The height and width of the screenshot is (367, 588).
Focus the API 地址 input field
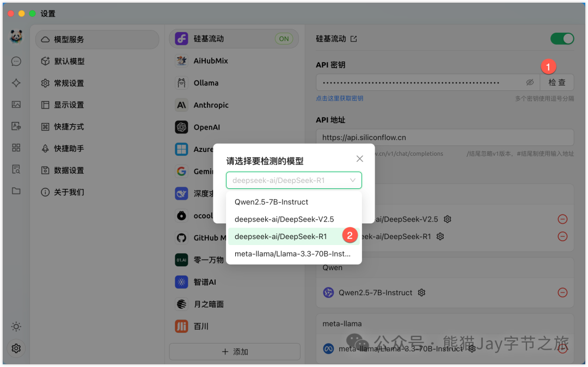pos(445,138)
